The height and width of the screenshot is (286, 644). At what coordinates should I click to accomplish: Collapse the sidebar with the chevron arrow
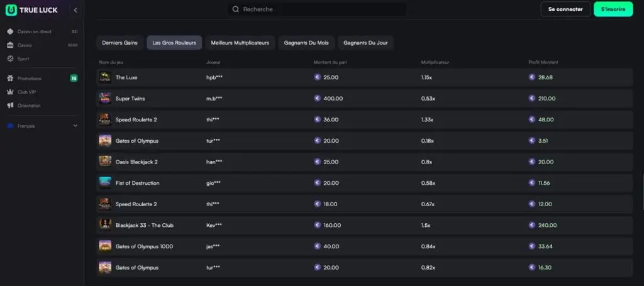point(75,10)
